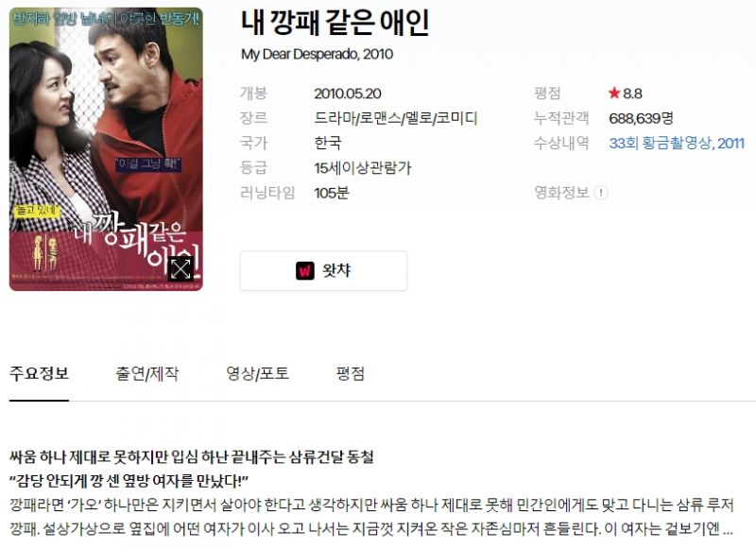The width and height of the screenshot is (756, 549).
Task: Expand the truncated synopsis ellipsis
Action: tap(728, 530)
